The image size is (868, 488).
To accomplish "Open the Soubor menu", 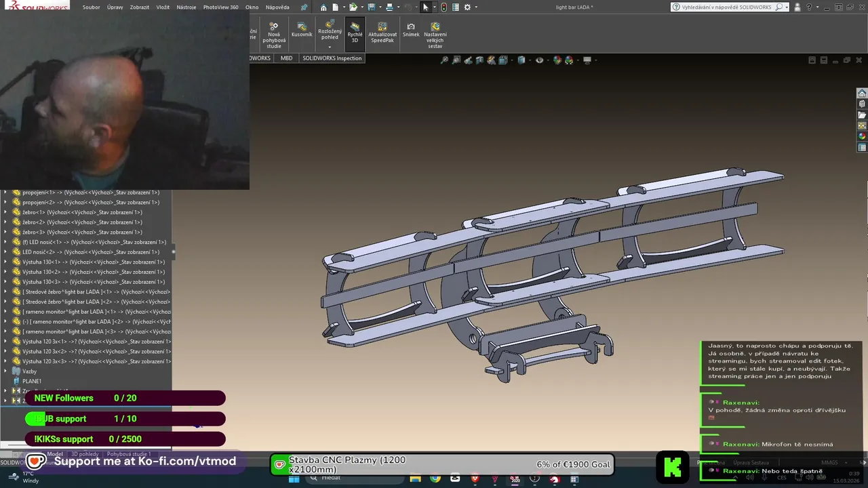I will pos(92,7).
